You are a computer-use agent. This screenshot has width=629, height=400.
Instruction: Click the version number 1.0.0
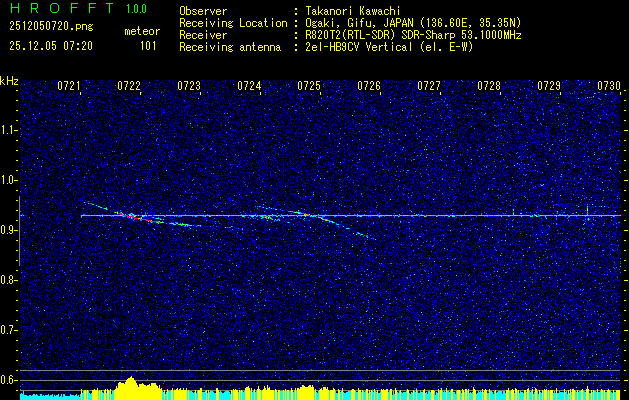tap(136, 9)
